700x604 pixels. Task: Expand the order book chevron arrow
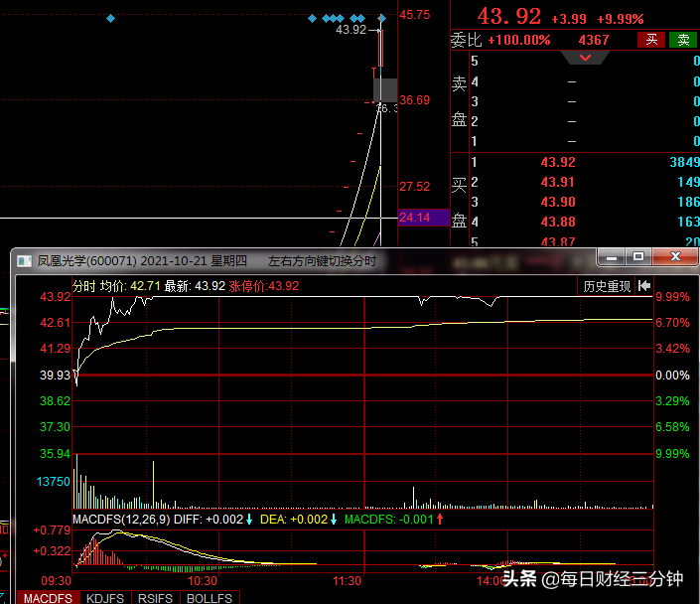point(585,58)
